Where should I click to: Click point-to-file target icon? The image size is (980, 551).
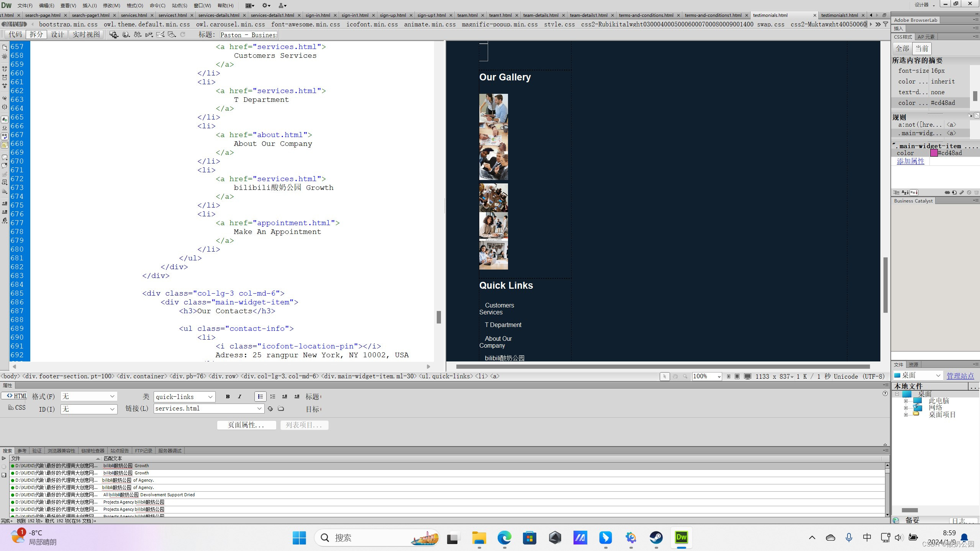click(270, 409)
